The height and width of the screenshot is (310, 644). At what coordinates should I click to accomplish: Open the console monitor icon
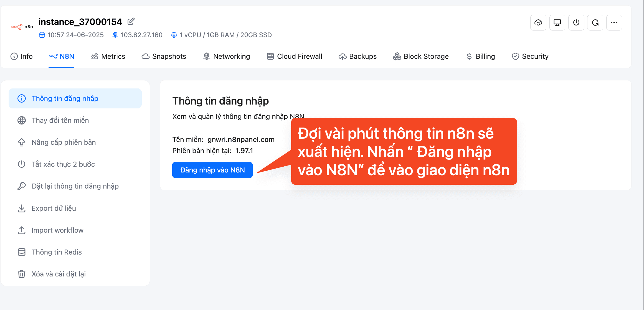[557, 23]
